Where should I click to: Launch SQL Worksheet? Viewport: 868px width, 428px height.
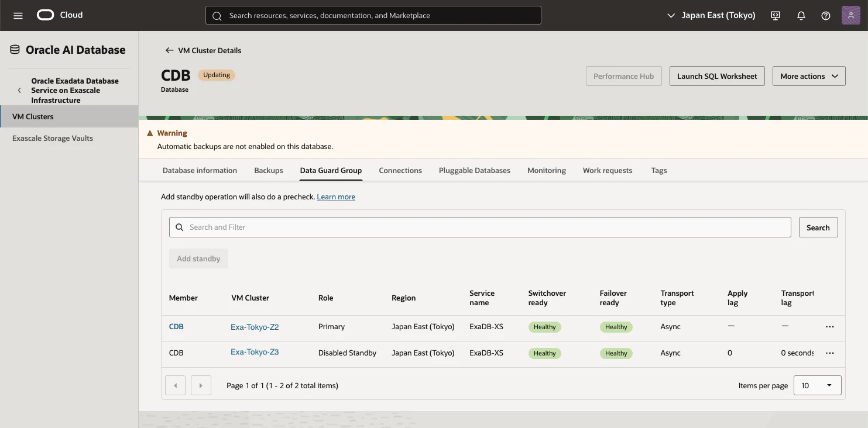(717, 76)
